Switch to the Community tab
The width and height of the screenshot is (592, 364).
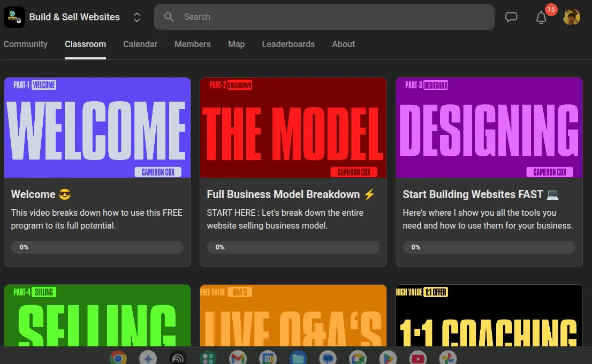coord(26,44)
